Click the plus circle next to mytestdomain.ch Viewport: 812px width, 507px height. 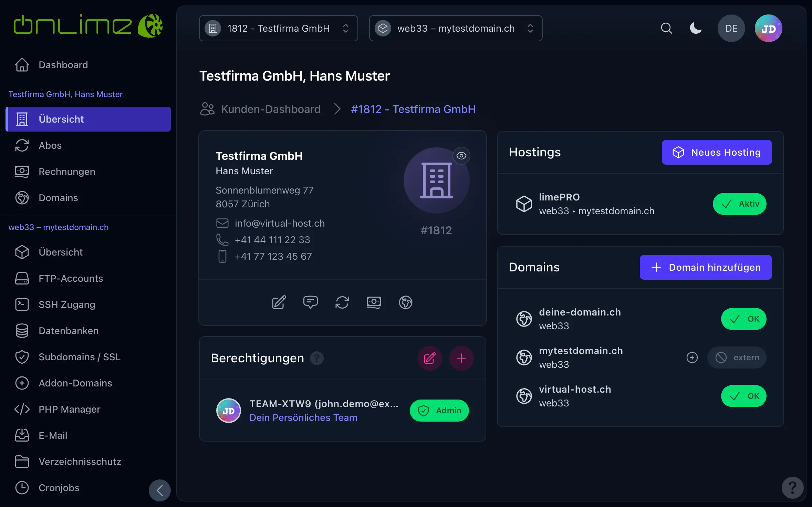pos(692,358)
